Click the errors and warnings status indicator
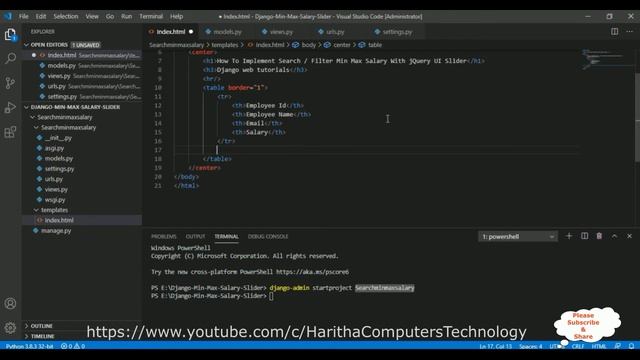640x360 pixels. click(x=73, y=346)
